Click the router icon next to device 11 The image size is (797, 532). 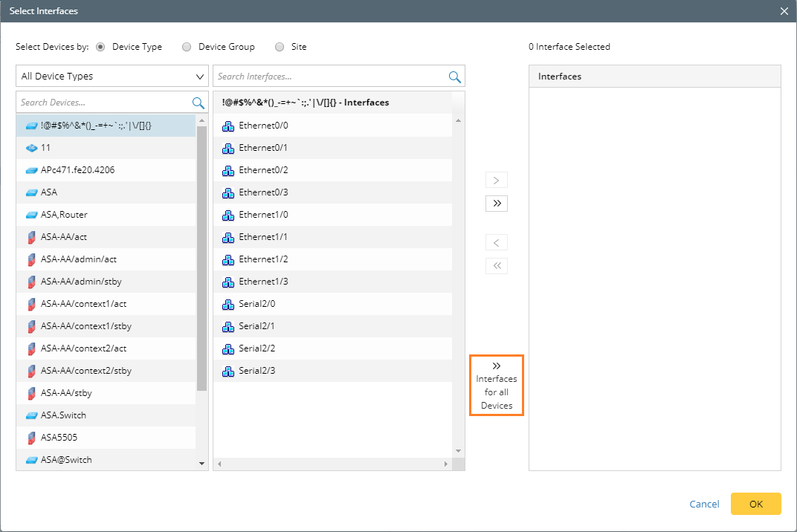pos(31,148)
